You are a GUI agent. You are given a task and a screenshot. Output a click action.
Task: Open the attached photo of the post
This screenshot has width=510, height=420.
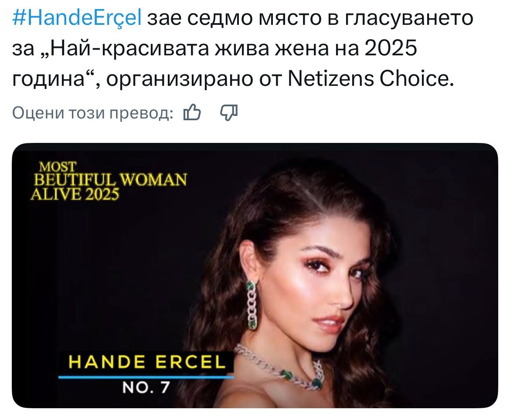tap(255, 275)
